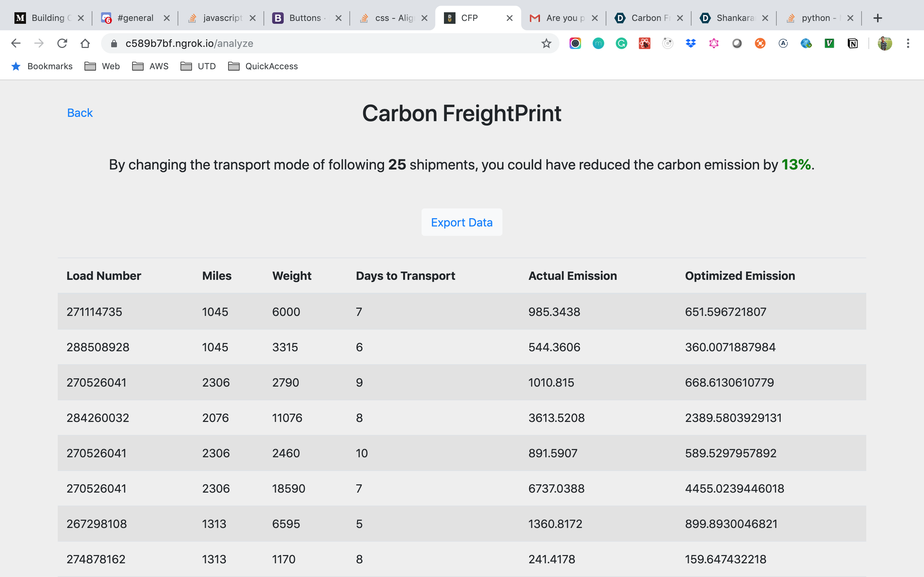Open the Grammarly extension
Viewport: 924px width, 577px height.
point(621,44)
